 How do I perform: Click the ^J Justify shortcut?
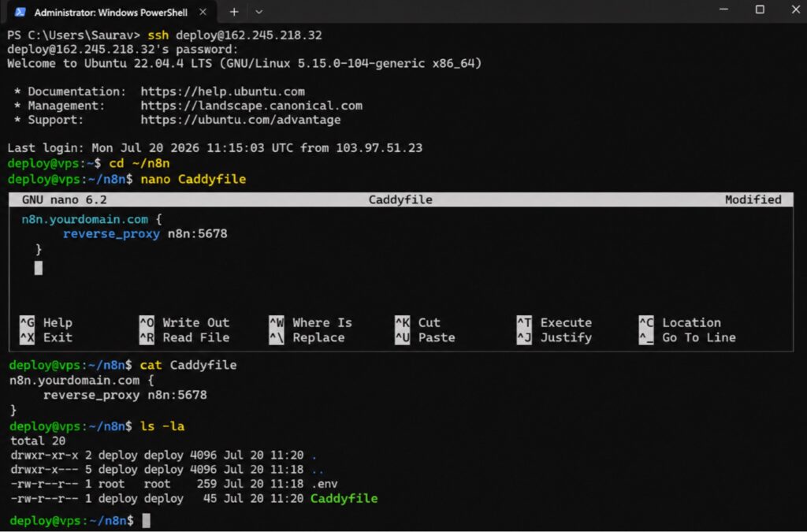pos(554,337)
